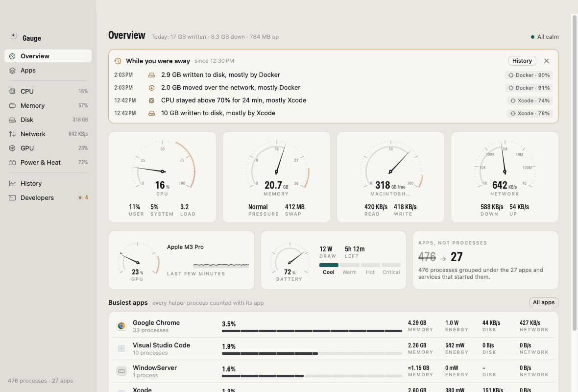Screen dimensions: 578x392
Task: Open the Developers section with 4 badge
Action: pyautogui.click(x=48, y=197)
